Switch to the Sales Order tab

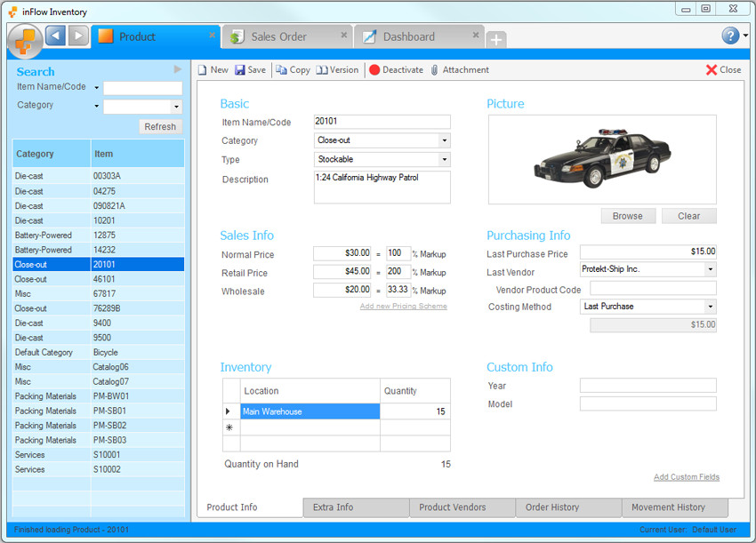278,36
